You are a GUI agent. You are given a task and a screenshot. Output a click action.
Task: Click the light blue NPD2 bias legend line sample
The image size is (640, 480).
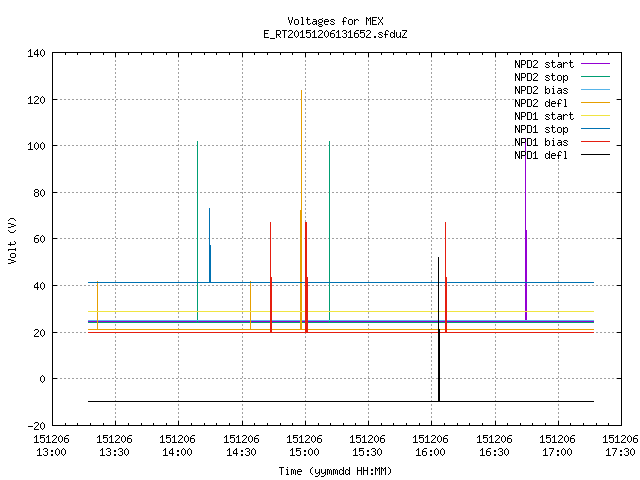click(596, 89)
